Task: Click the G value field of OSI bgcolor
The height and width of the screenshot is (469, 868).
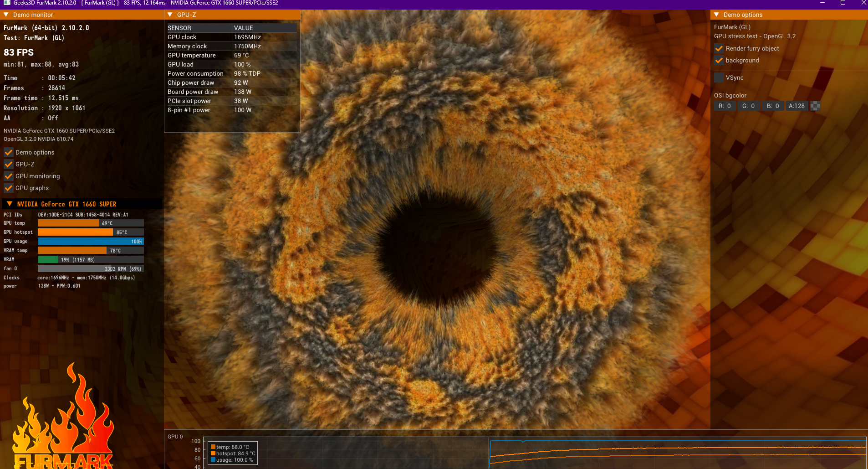Action: [749, 106]
